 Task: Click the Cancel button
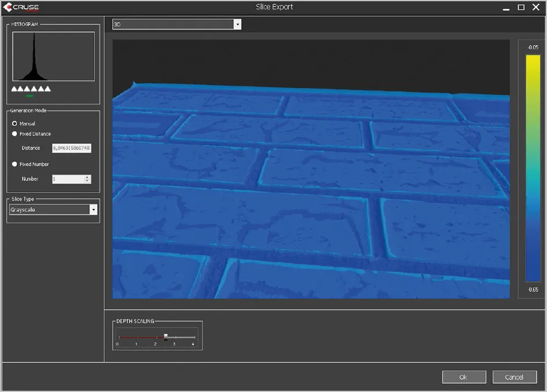pyautogui.click(x=514, y=377)
